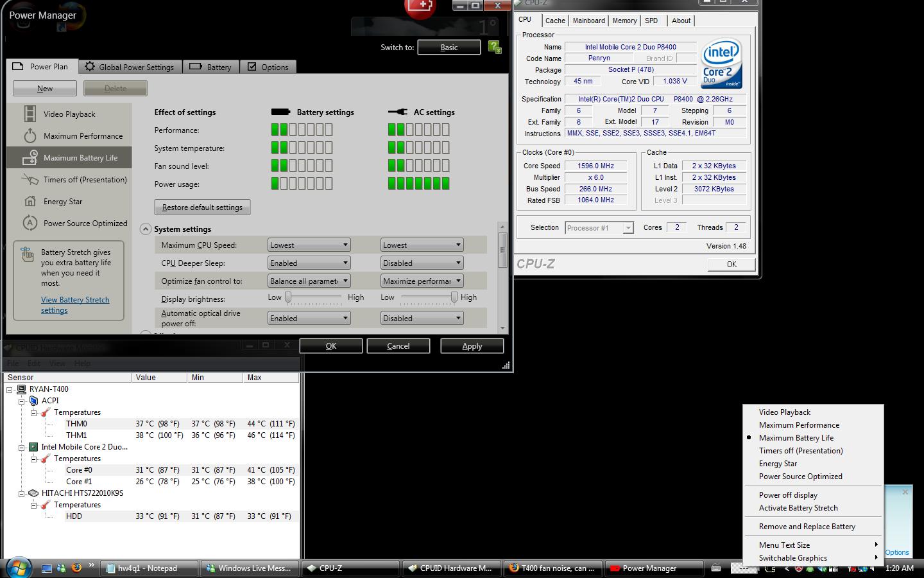This screenshot has height=578, width=924.
Task: Switch Power Manager to Basic mode
Action: [x=449, y=47]
